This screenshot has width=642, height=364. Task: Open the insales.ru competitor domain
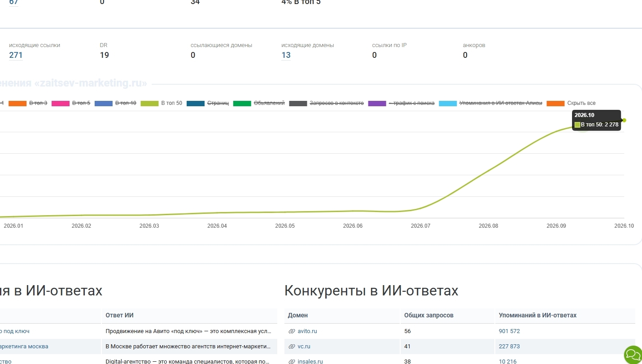[x=310, y=361]
